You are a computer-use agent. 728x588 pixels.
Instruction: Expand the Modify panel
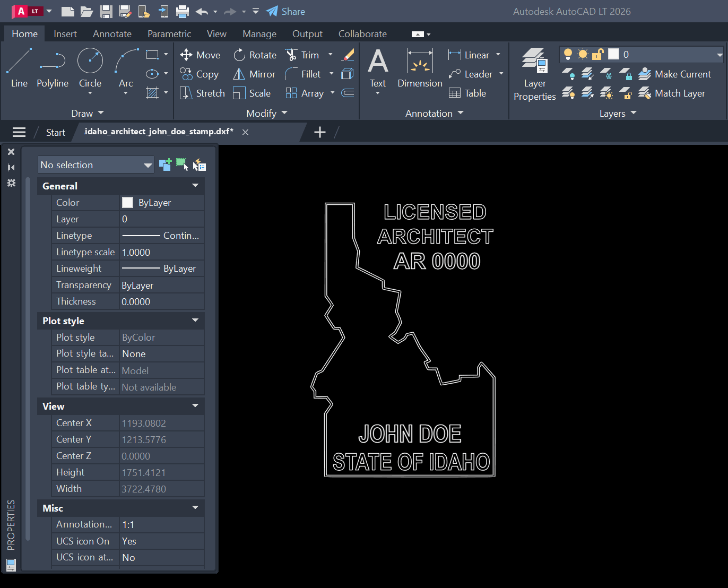pos(267,113)
